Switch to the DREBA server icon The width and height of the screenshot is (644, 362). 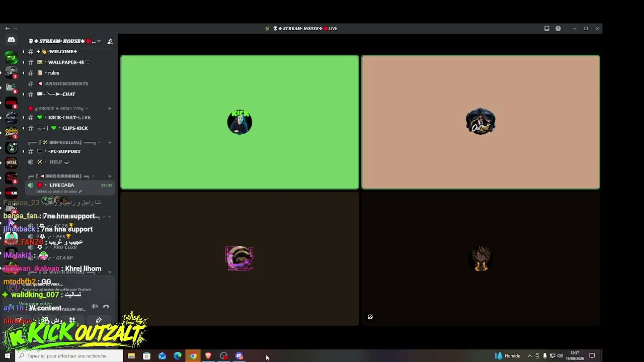pyautogui.click(x=11, y=163)
